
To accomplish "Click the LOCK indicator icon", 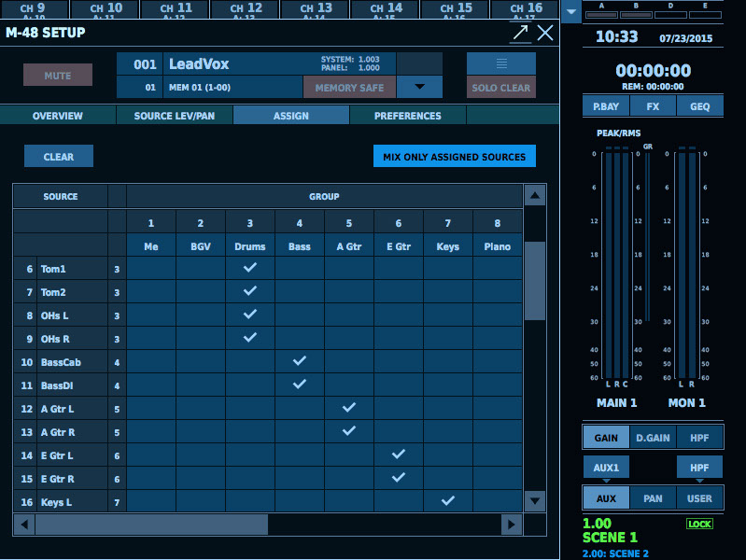I will [x=699, y=524].
